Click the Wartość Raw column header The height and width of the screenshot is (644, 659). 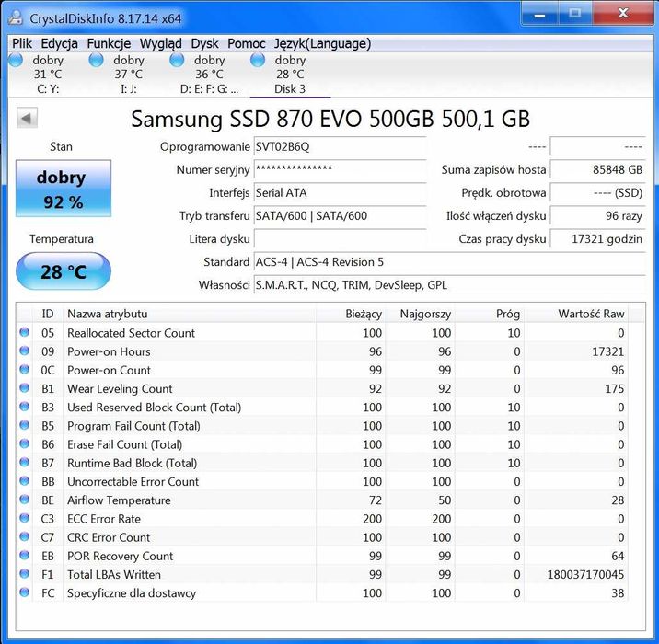[576, 314]
